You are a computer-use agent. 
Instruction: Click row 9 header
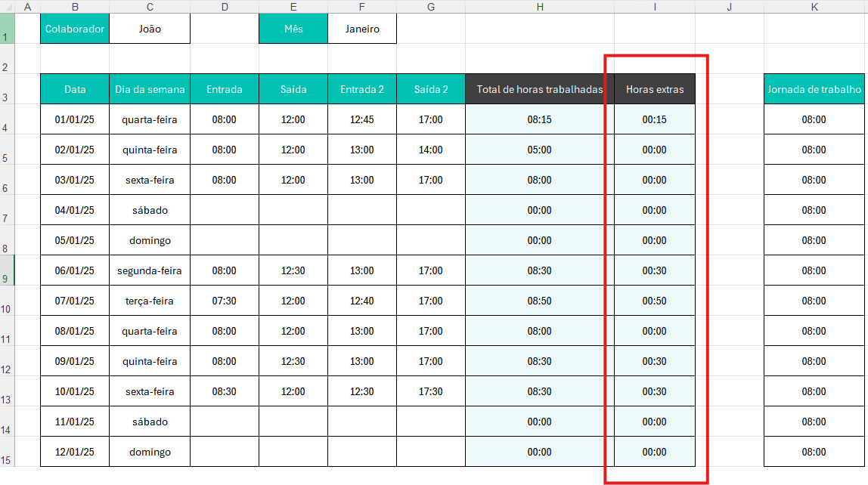[x=7, y=270]
